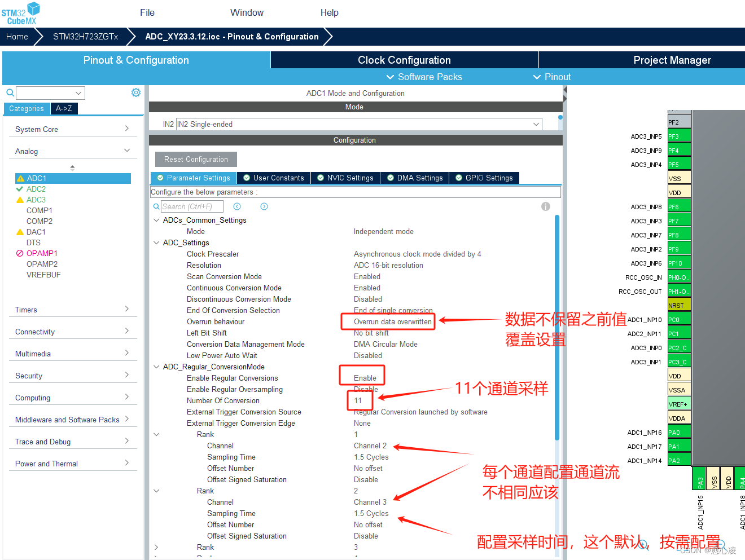The width and height of the screenshot is (745, 560).
Task: Select pin PC0 on the chip
Action: point(680,320)
